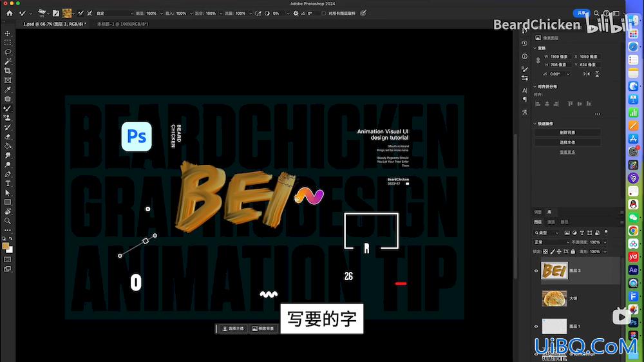Click the 共享 share button

(x=581, y=13)
